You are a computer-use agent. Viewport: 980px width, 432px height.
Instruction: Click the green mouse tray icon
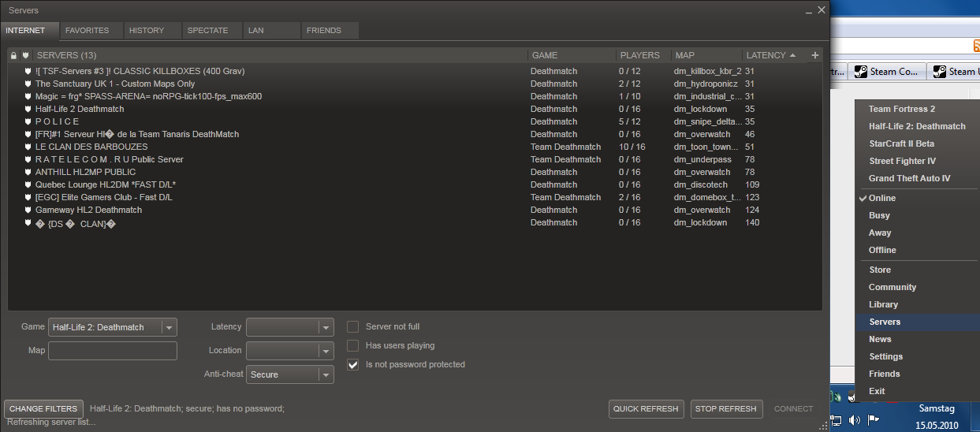(x=837, y=396)
